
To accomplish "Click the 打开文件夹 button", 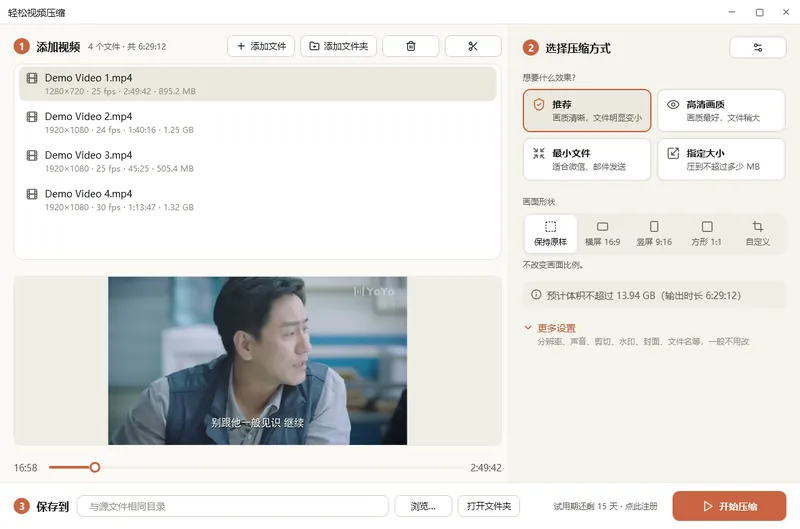I will pyautogui.click(x=488, y=507).
